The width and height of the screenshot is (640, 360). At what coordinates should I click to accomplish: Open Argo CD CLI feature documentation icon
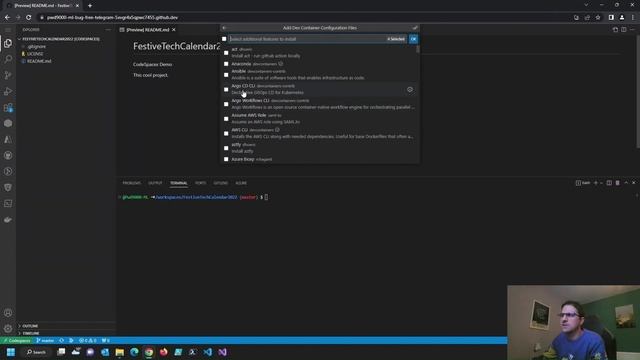click(410, 89)
